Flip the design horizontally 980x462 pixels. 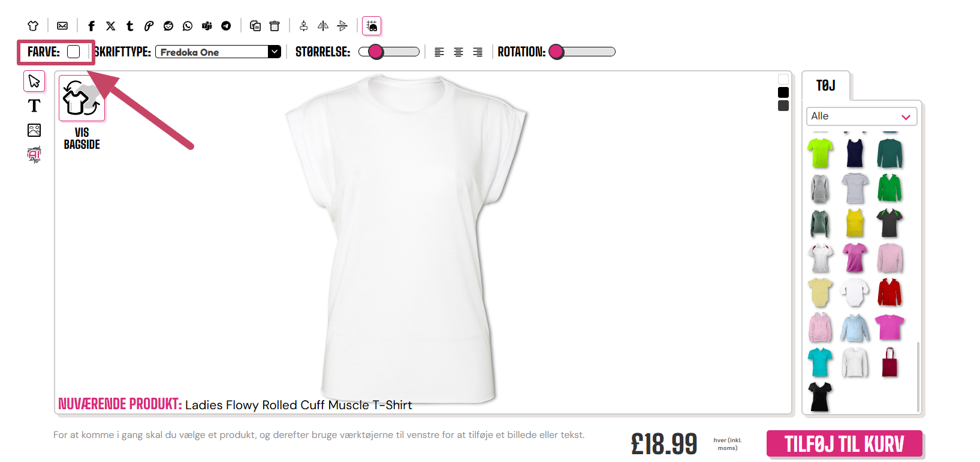point(323,26)
